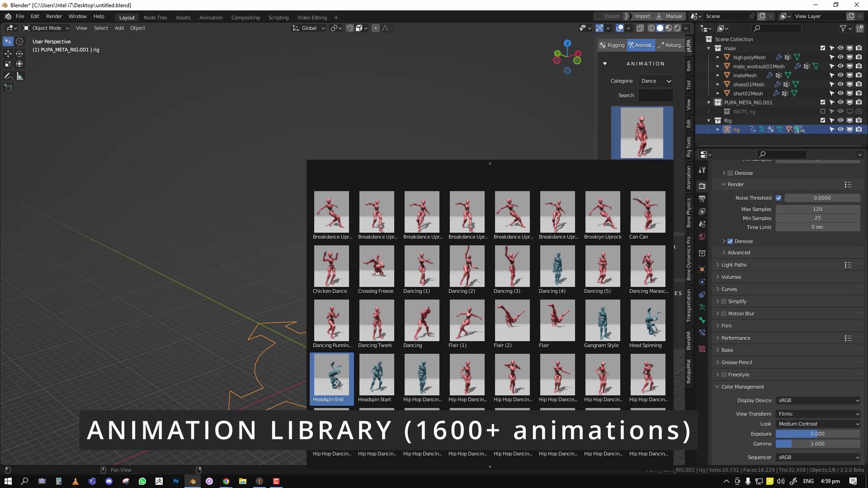
Task: Hide shoes01Mesh in the viewport
Action: 841,84
